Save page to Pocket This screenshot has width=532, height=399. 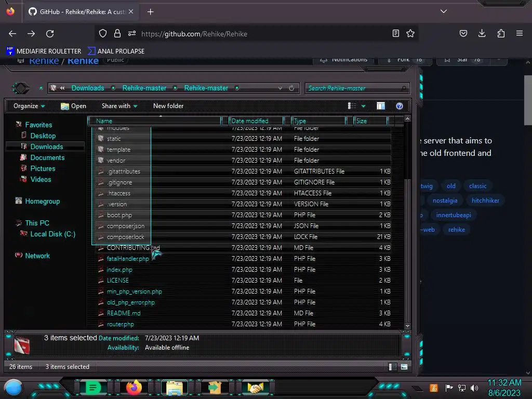click(x=463, y=33)
